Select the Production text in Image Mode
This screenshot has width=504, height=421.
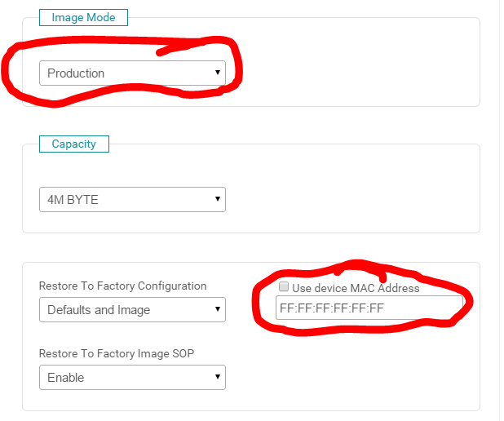(x=76, y=73)
